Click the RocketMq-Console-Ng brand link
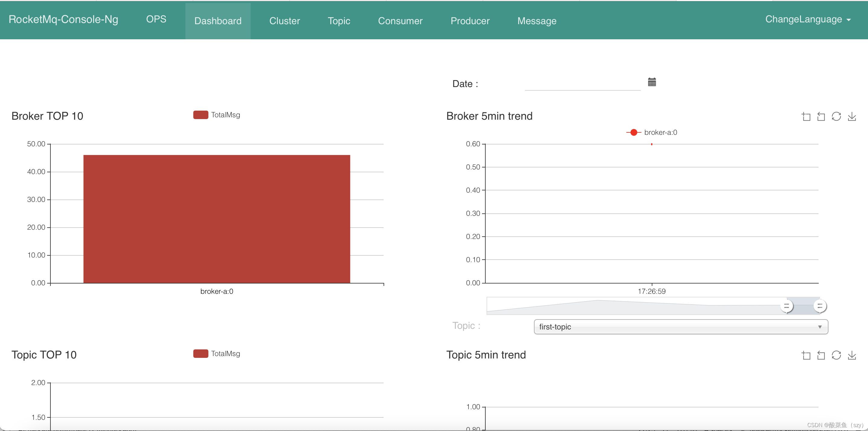Viewport: 868px width, 431px height. coord(63,20)
